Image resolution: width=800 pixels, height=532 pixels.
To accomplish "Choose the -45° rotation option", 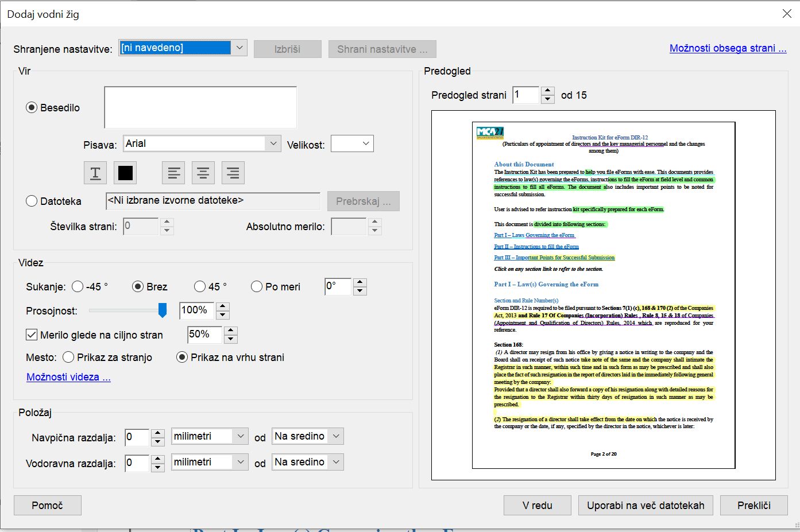I will (78, 286).
